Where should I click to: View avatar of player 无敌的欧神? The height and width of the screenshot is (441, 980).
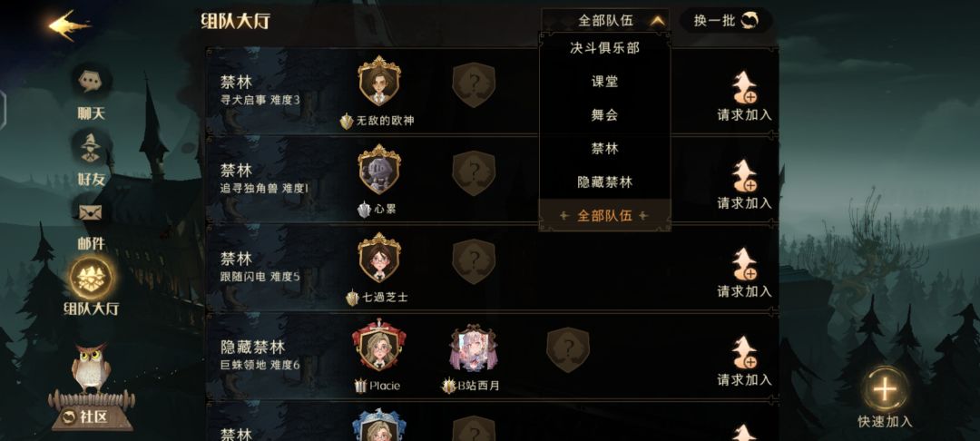pos(379,81)
